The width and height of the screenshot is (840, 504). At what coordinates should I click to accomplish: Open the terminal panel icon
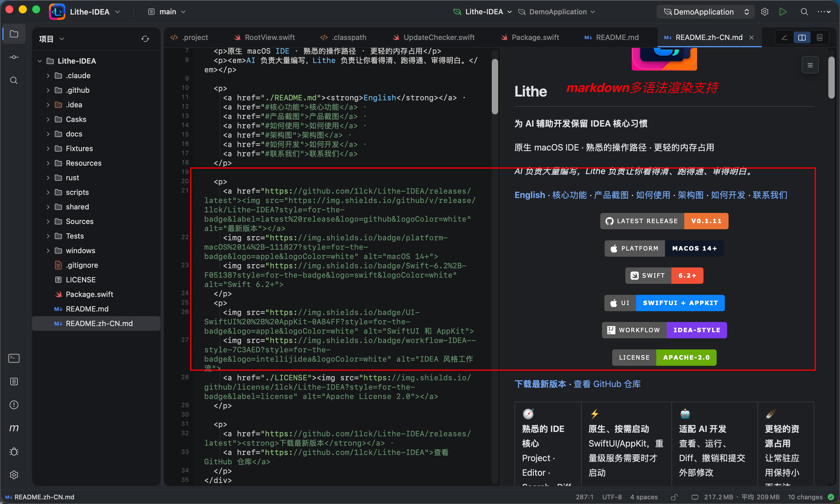pyautogui.click(x=14, y=358)
